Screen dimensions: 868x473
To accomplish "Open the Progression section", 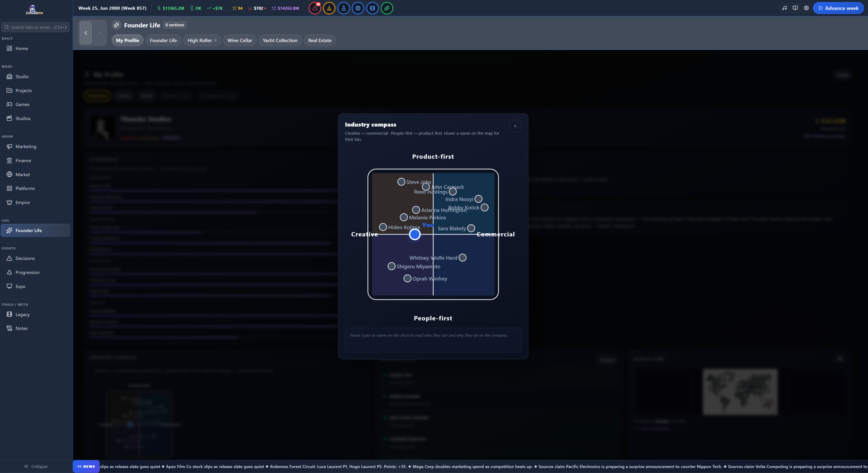I will pos(35,272).
